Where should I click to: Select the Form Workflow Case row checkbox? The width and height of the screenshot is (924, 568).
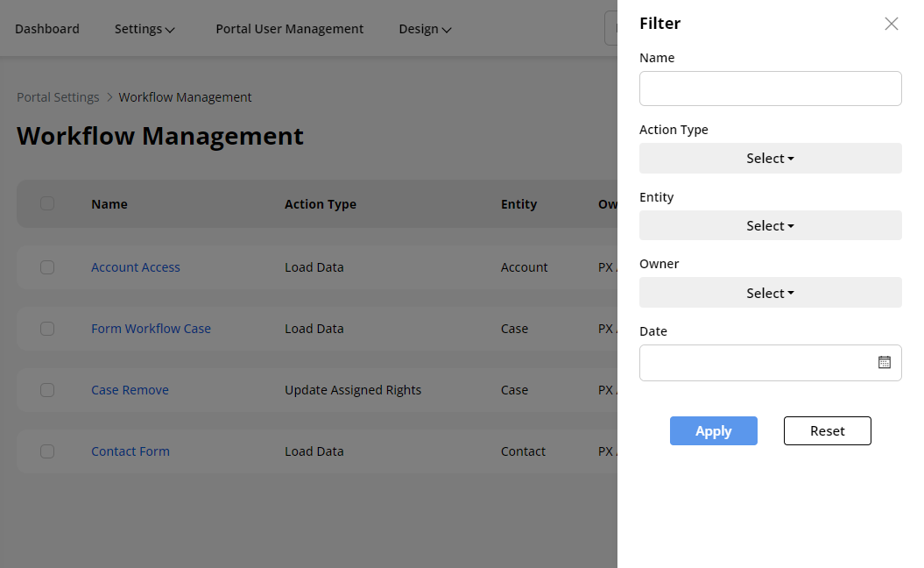47,329
